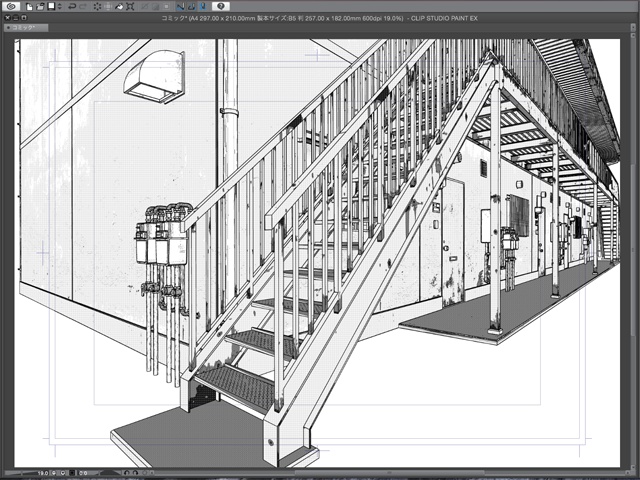Click the invert selection icon

156,7
